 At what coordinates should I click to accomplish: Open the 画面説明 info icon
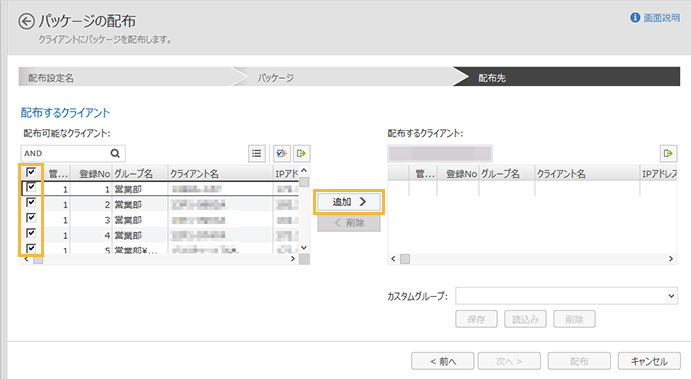[x=635, y=18]
